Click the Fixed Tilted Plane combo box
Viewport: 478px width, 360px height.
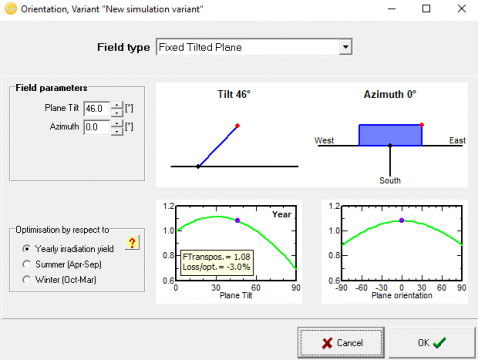pyautogui.click(x=254, y=47)
